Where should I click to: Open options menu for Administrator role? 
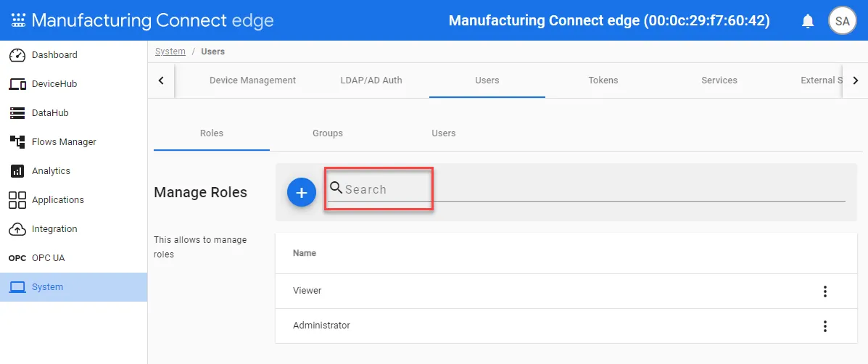[x=824, y=326]
